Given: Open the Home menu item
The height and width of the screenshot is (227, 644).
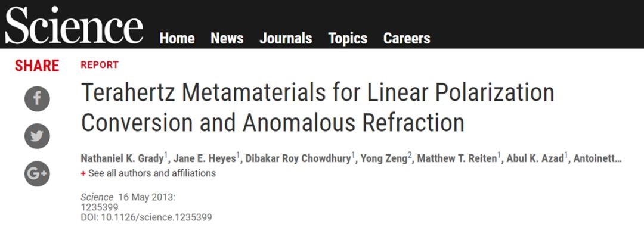Looking at the screenshot, I should coord(177,39).
